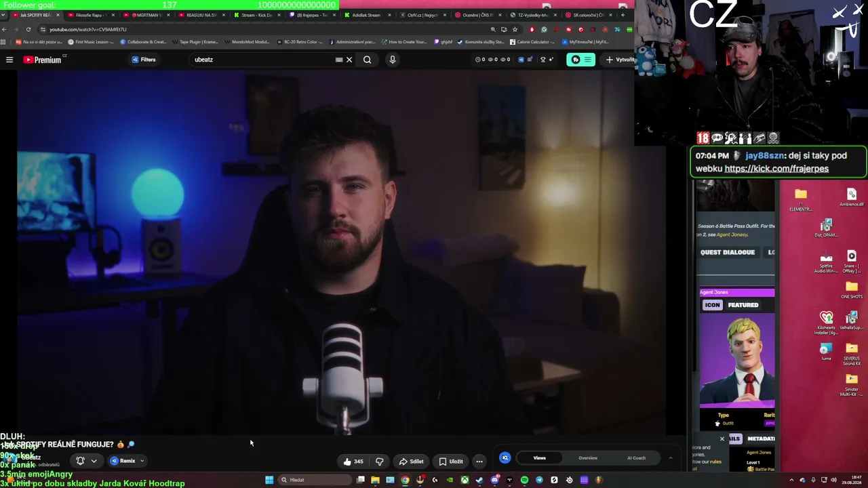The height and width of the screenshot is (488, 868).
Task: Select the vidIQ AI Coach tab
Action: [x=636, y=458]
